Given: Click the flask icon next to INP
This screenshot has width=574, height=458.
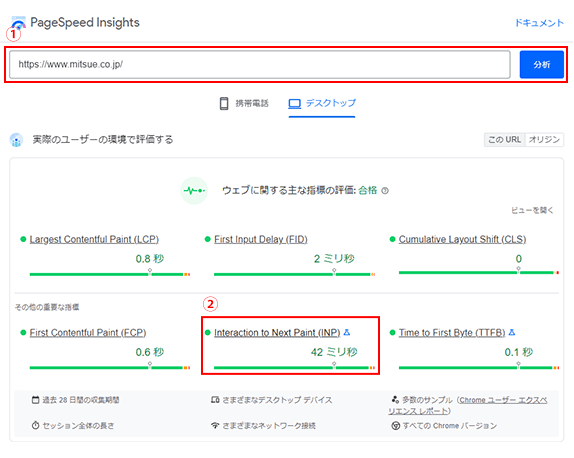Looking at the screenshot, I should click(347, 332).
